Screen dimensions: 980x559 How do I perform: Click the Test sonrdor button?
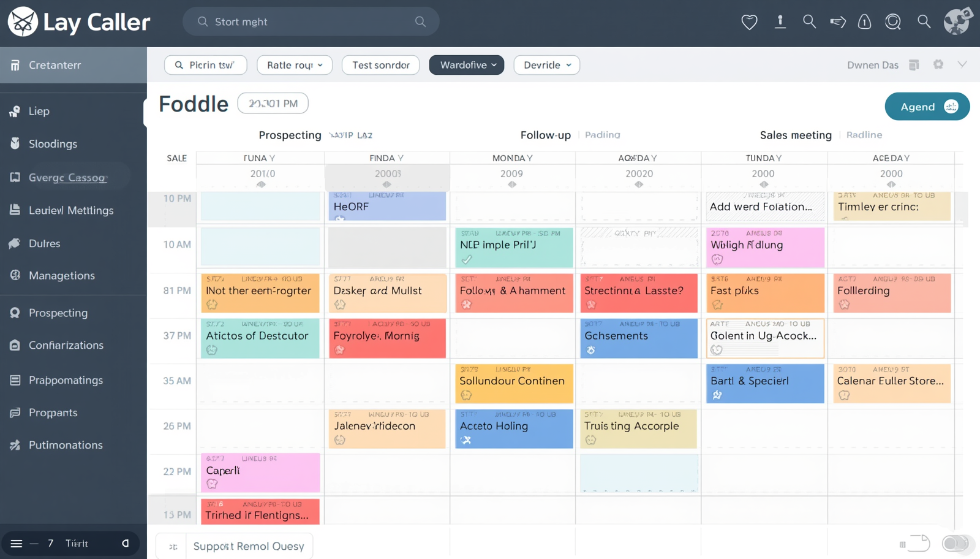coord(380,65)
